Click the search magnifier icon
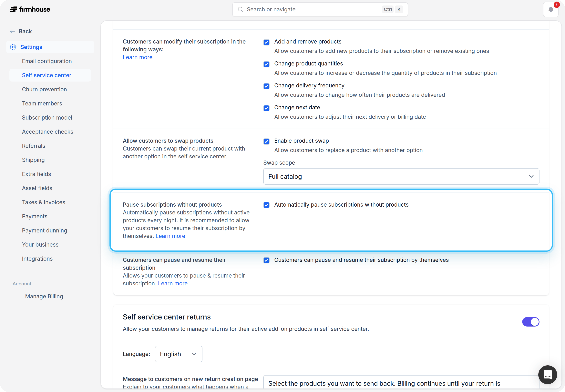This screenshot has width=565, height=392. [x=241, y=9]
